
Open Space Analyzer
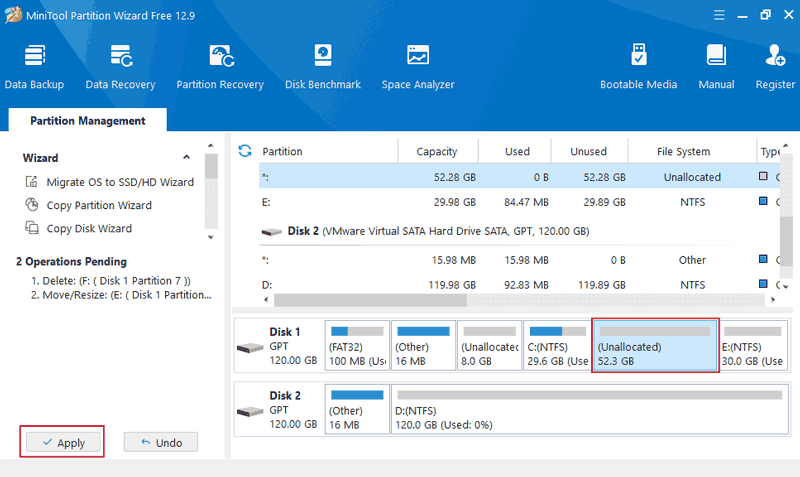pyautogui.click(x=418, y=65)
